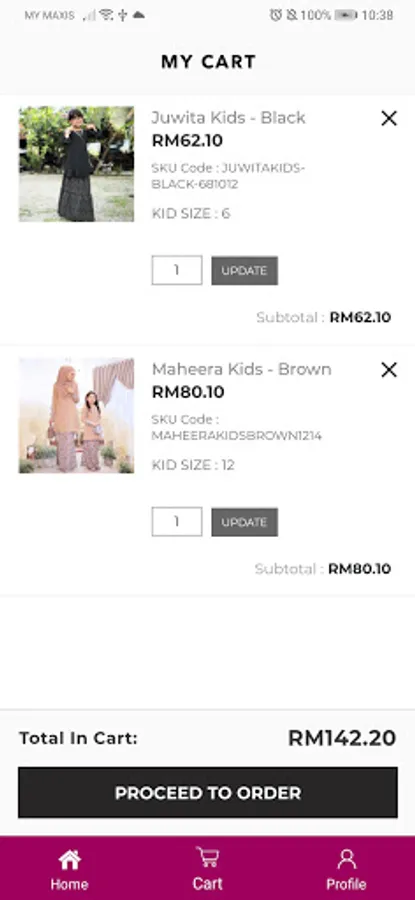
Task: Tap the USB connection status icon
Action: coord(122,15)
